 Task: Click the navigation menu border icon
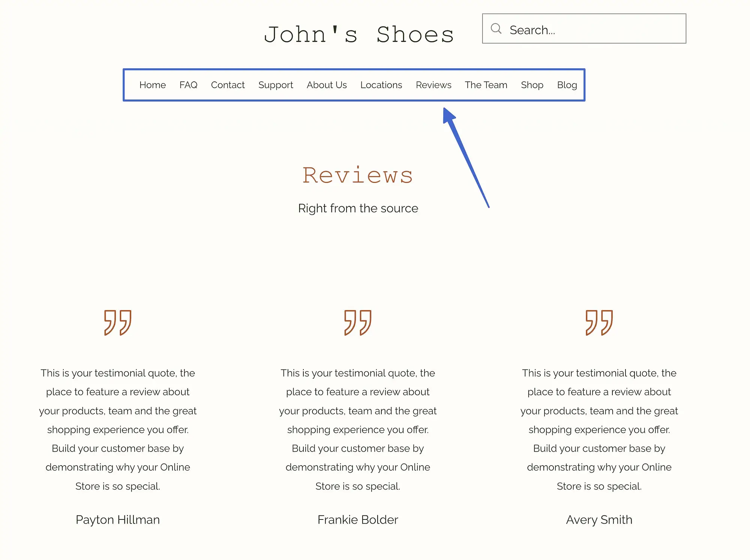[x=354, y=85]
